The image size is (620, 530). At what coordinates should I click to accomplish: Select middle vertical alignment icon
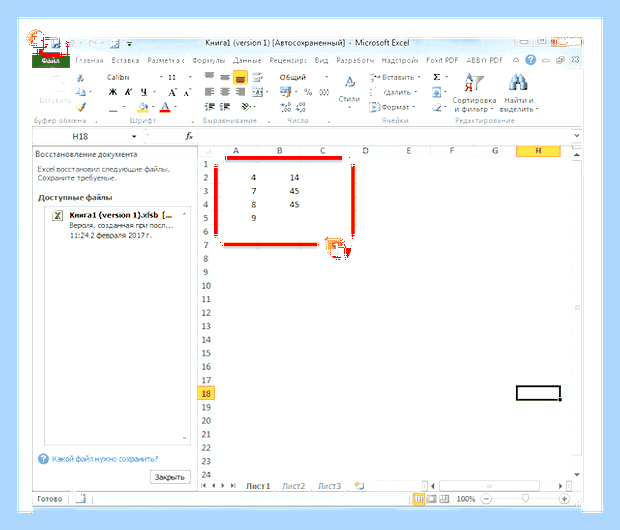tap(225, 78)
